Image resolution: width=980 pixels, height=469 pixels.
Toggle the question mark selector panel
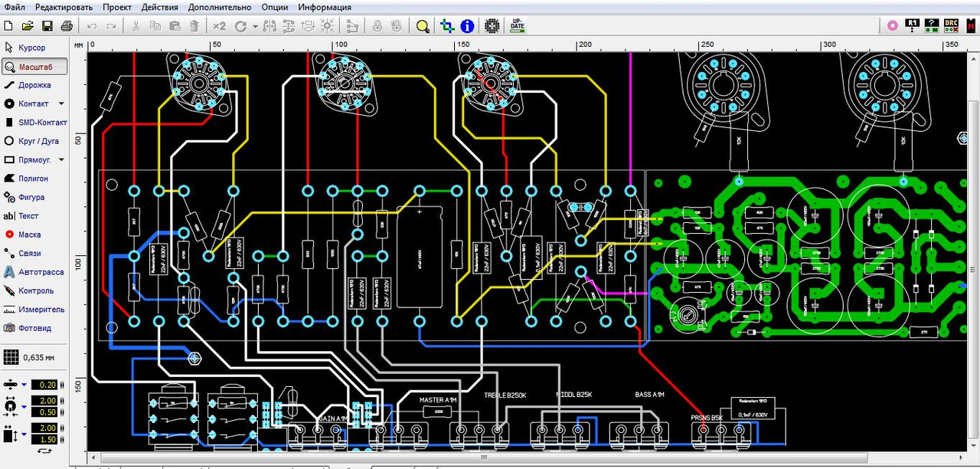coord(932,26)
